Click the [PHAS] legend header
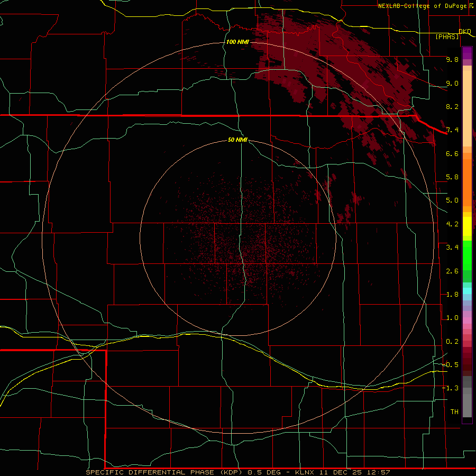Viewport: 476px width, 476px height. click(447, 36)
